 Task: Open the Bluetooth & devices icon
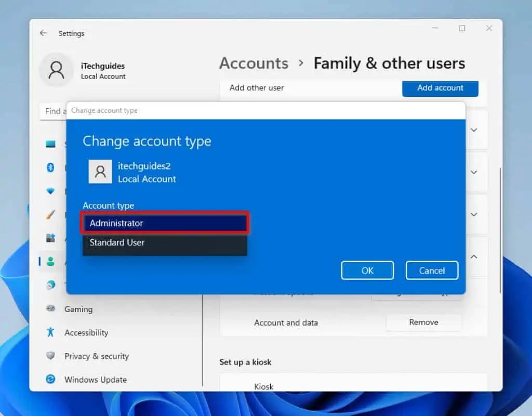point(50,167)
